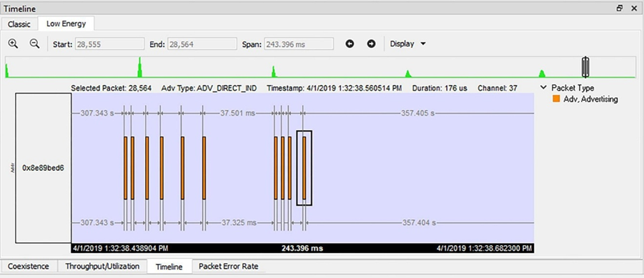Zoom out of the timeline
644x278 pixels.
pyautogui.click(x=34, y=44)
